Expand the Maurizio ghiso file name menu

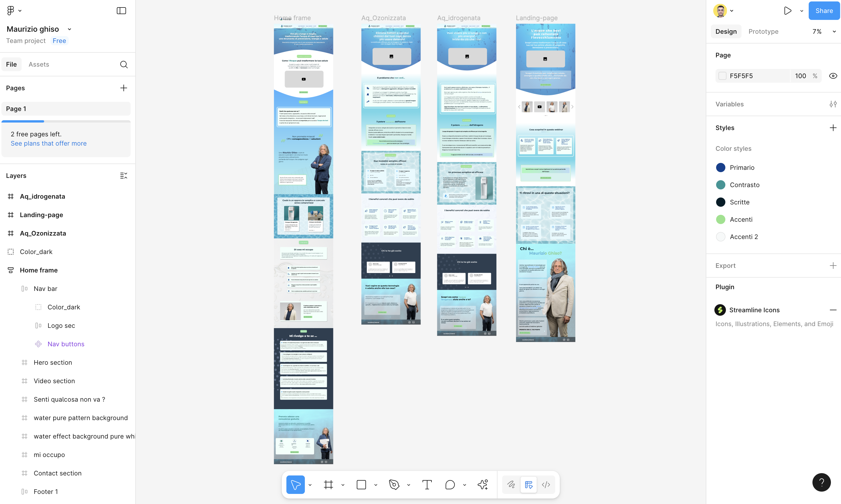(x=70, y=29)
